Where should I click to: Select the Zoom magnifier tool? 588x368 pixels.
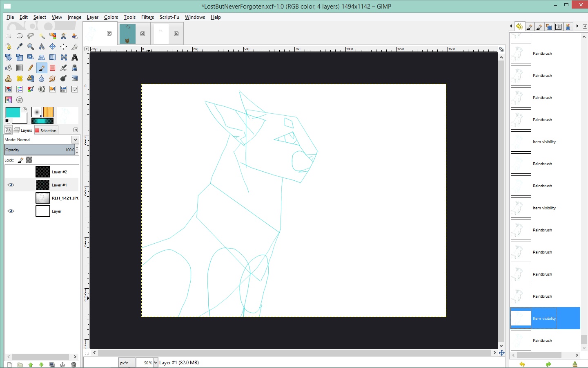[31, 47]
